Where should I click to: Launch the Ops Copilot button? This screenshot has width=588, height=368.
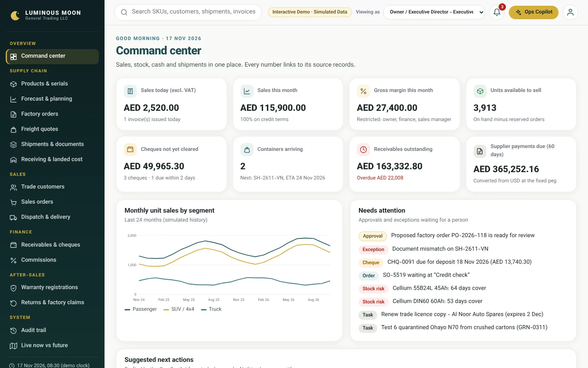(534, 12)
